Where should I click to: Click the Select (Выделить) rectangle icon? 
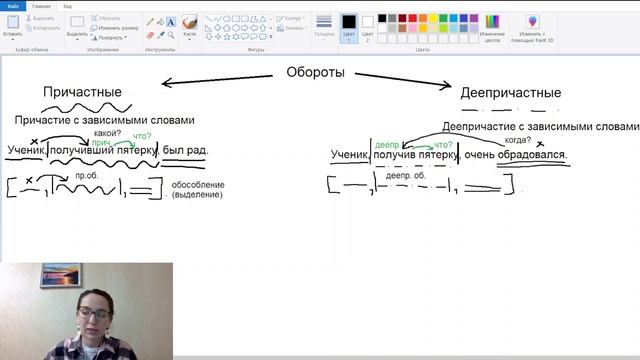coord(77,22)
